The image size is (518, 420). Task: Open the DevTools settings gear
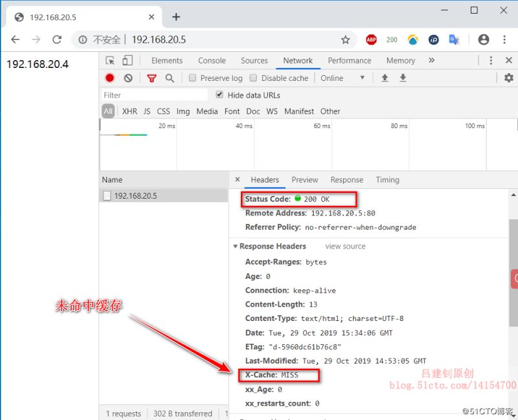click(508, 78)
